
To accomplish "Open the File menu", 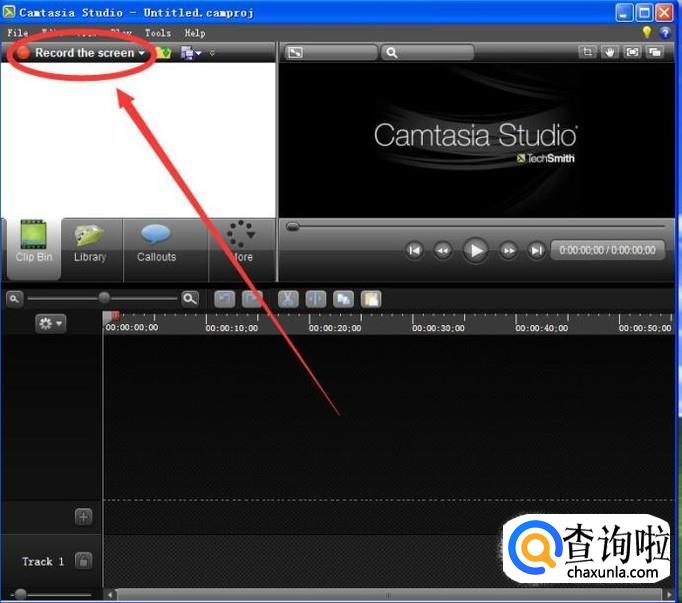I will [17, 33].
